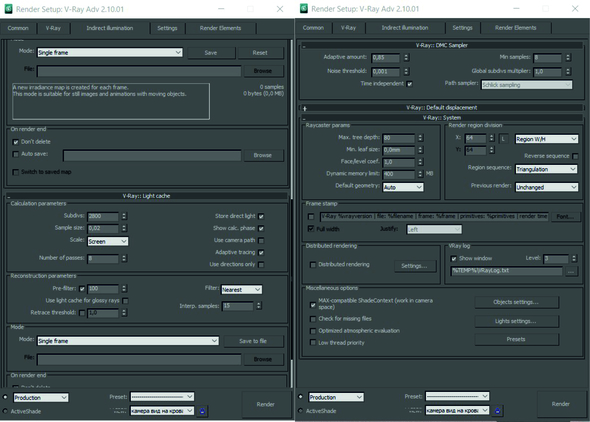Click Dynamic memory limit field showing 400

[x=398, y=174]
